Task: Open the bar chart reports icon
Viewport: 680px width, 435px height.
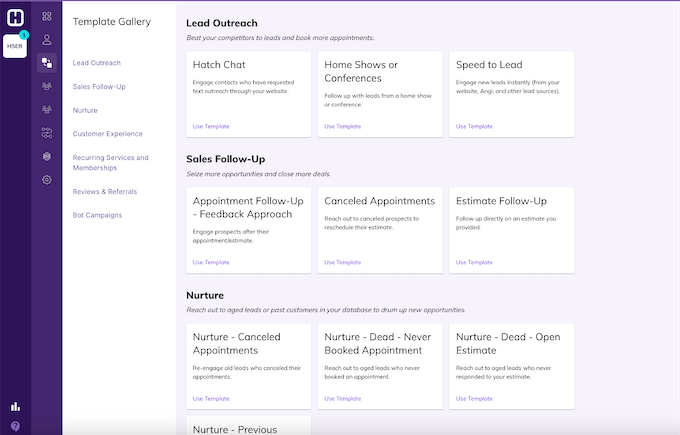Action: tap(15, 406)
